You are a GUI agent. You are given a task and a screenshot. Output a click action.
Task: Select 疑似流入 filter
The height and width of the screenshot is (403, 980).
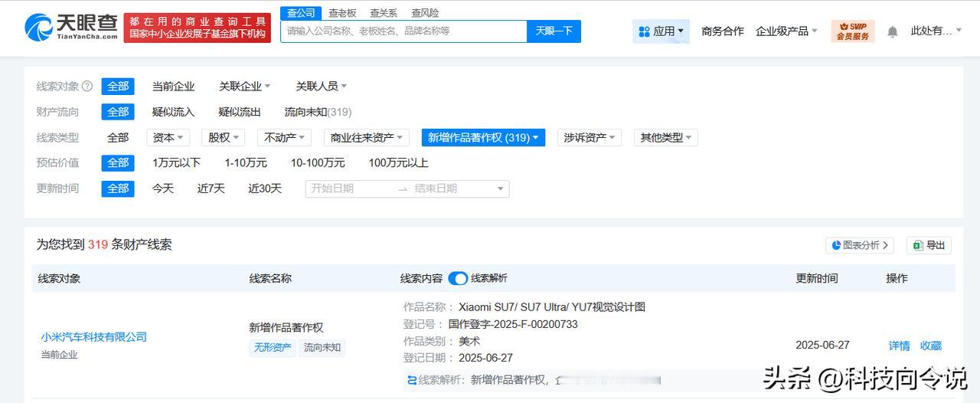(x=173, y=112)
